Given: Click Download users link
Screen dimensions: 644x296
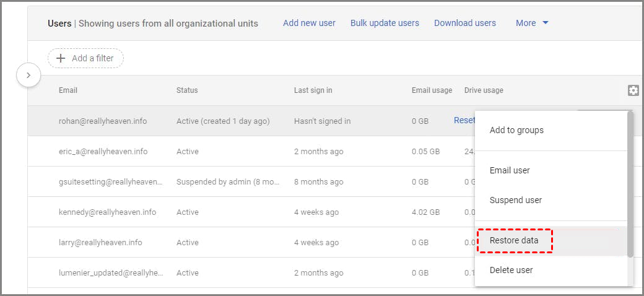Looking at the screenshot, I should click(464, 23).
